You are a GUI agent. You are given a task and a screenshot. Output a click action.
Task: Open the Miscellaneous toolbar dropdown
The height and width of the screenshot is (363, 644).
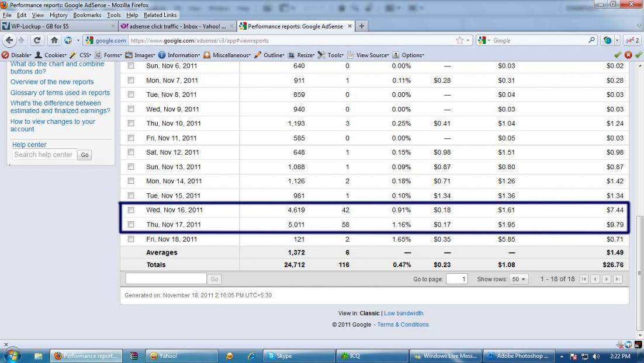coord(227,55)
